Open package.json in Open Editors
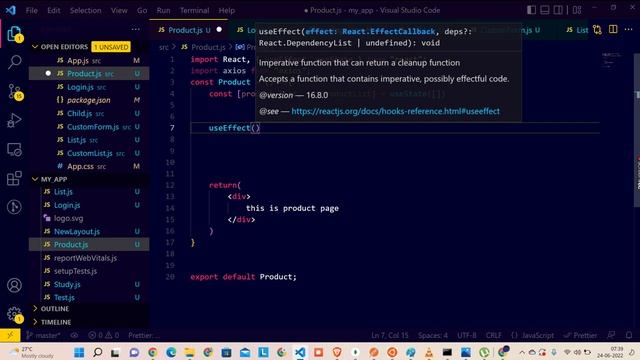Image resolution: width=640 pixels, height=360 pixels. [89, 100]
